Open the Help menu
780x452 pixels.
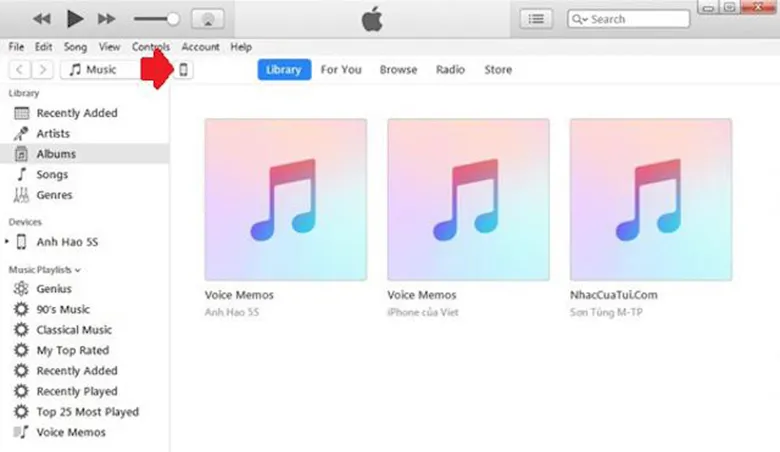coord(241,47)
